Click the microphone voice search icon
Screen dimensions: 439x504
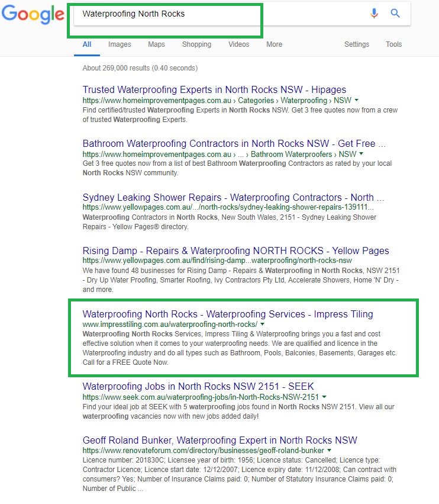(374, 13)
